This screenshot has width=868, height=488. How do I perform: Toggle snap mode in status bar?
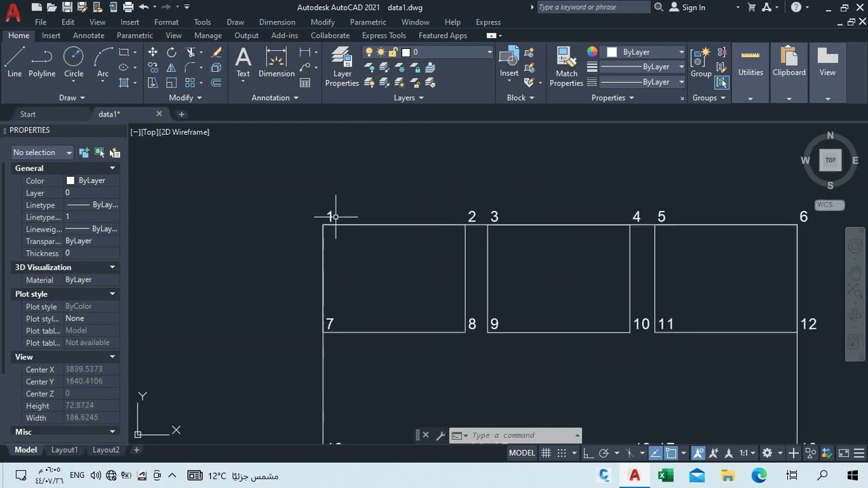562,453
